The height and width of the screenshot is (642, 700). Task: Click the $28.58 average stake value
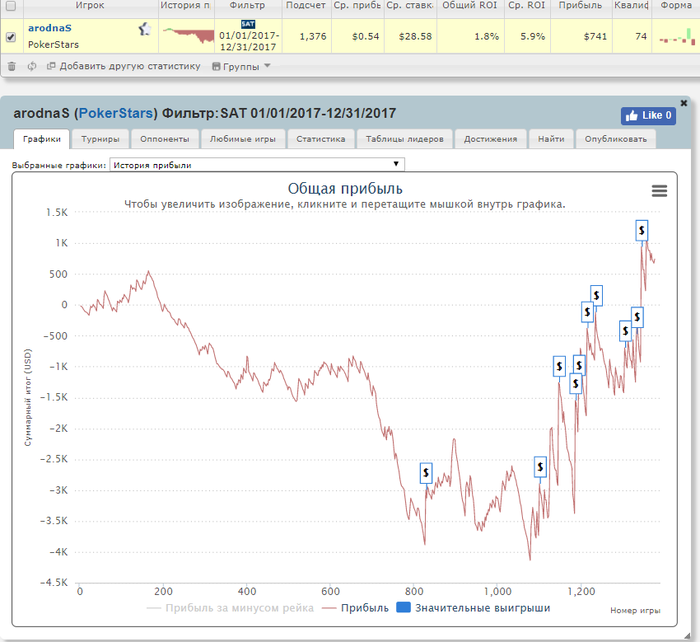pyautogui.click(x=415, y=37)
